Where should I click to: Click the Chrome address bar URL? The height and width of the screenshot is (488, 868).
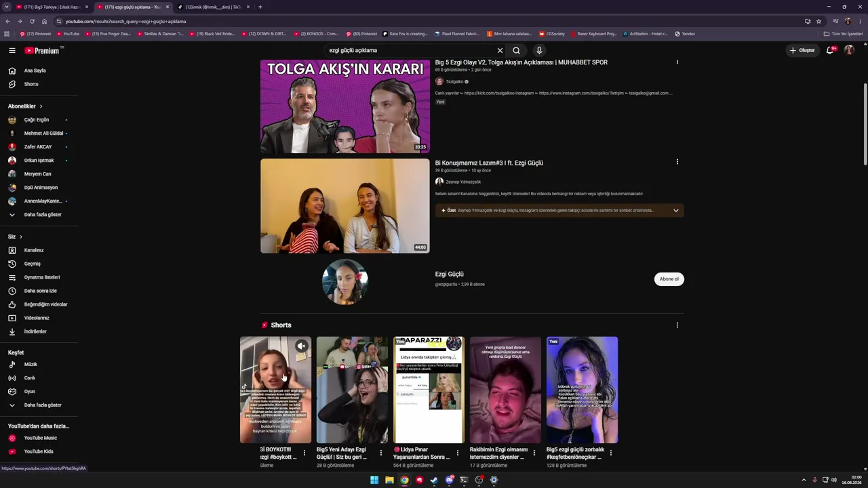coord(125,21)
